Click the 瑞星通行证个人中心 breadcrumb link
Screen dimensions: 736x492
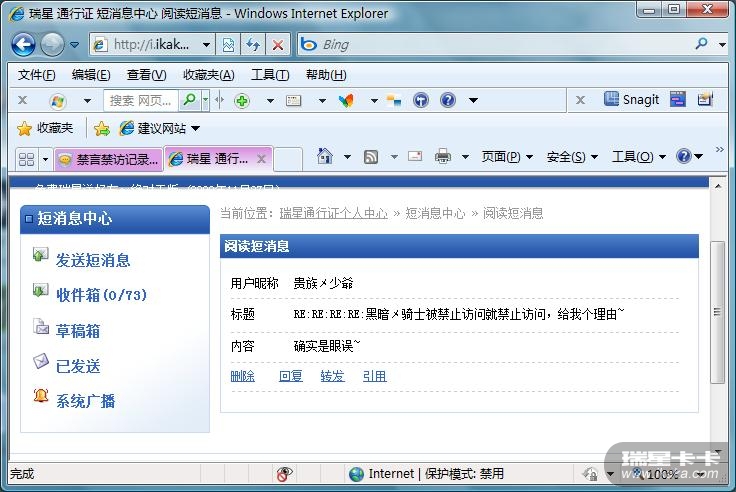pyautogui.click(x=334, y=214)
